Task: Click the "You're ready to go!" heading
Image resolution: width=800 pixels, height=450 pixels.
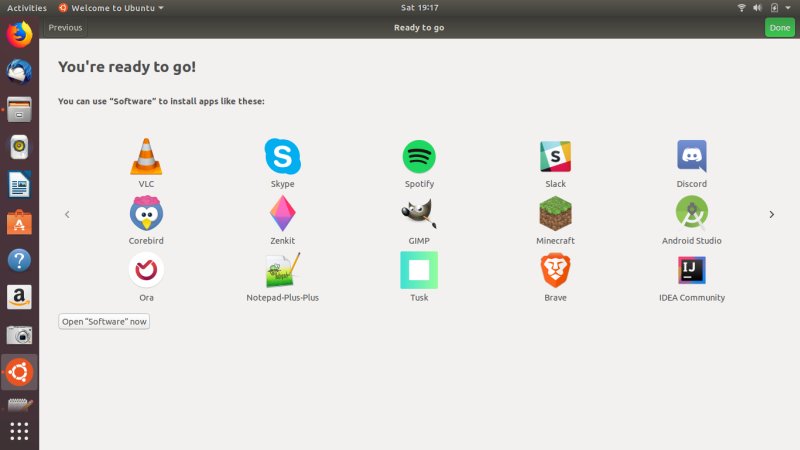Action: (127, 67)
